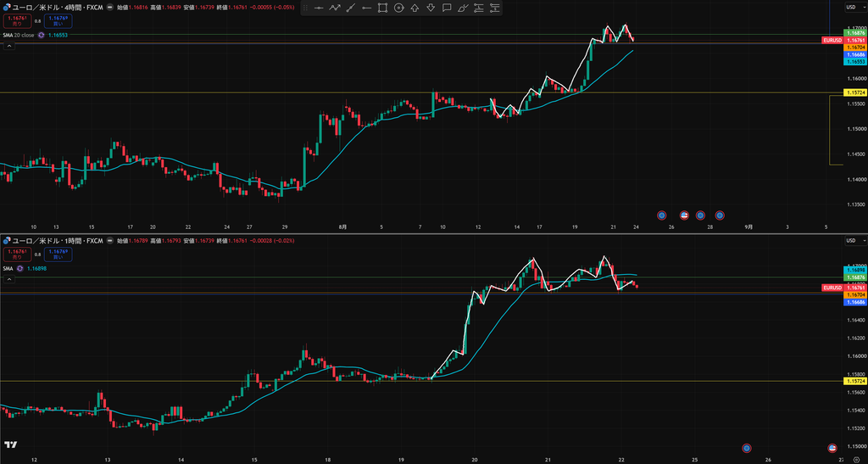This screenshot has height=464, width=868.
Task: Click SMA loading indicator icon on 4-hour chart
Action: [x=41, y=35]
